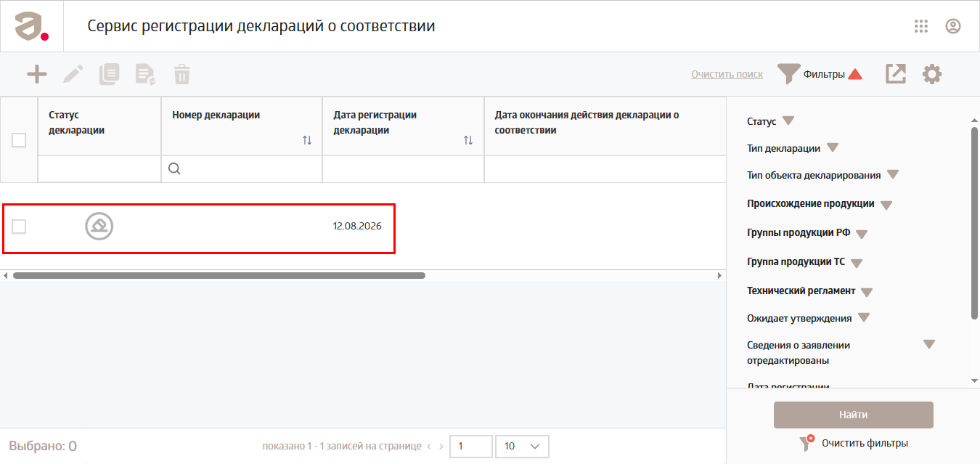Click the plus icon to add declaration
This screenshot has height=464, width=980.
point(37,74)
